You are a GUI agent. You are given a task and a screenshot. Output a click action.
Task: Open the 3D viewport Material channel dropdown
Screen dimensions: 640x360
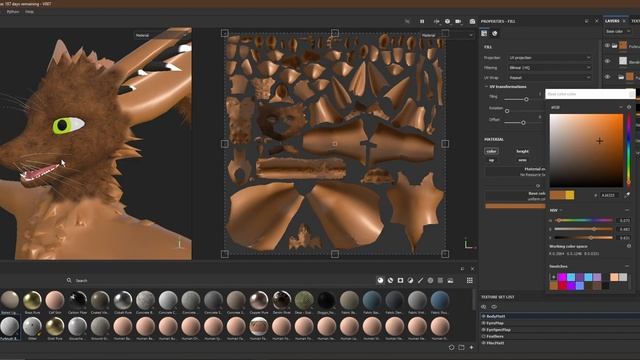(x=162, y=35)
